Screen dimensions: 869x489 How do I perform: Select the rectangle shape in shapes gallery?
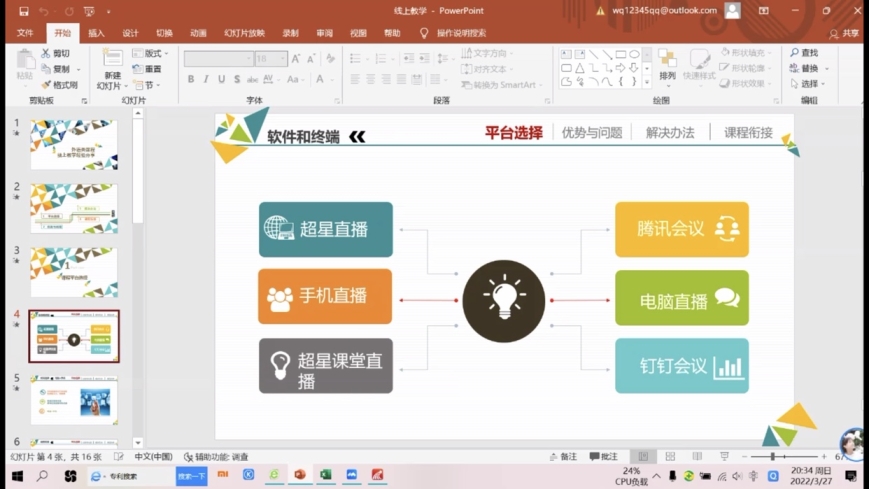point(621,54)
